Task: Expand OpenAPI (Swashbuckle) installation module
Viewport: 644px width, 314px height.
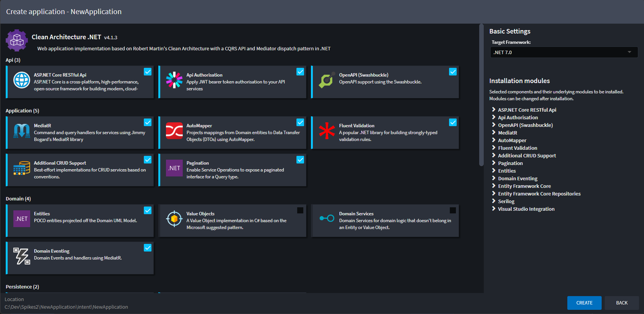Action: [x=494, y=125]
